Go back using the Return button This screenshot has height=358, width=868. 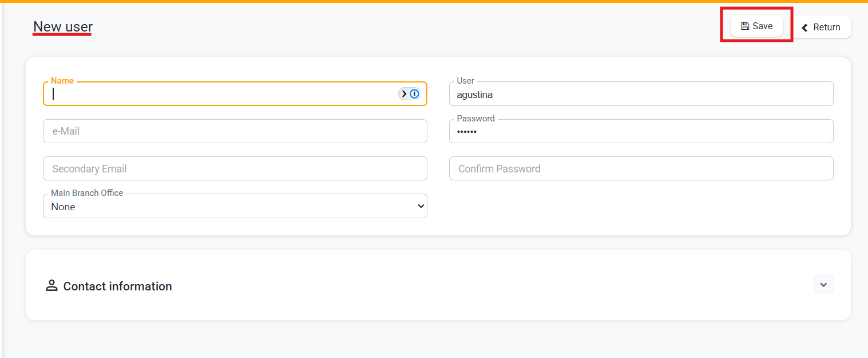coord(821,27)
